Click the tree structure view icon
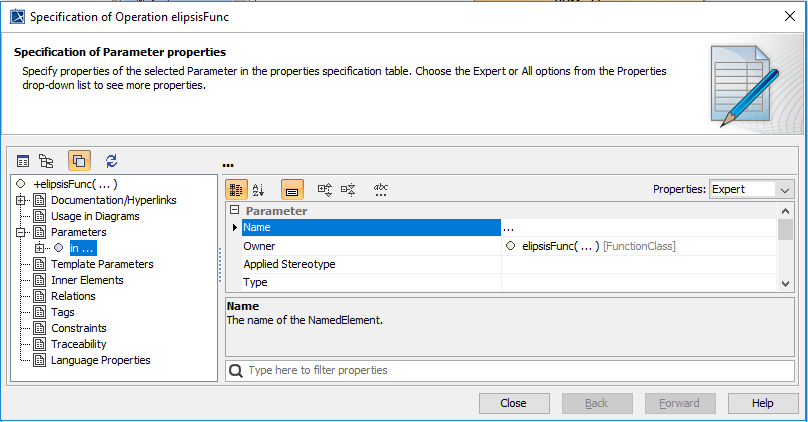 point(46,160)
